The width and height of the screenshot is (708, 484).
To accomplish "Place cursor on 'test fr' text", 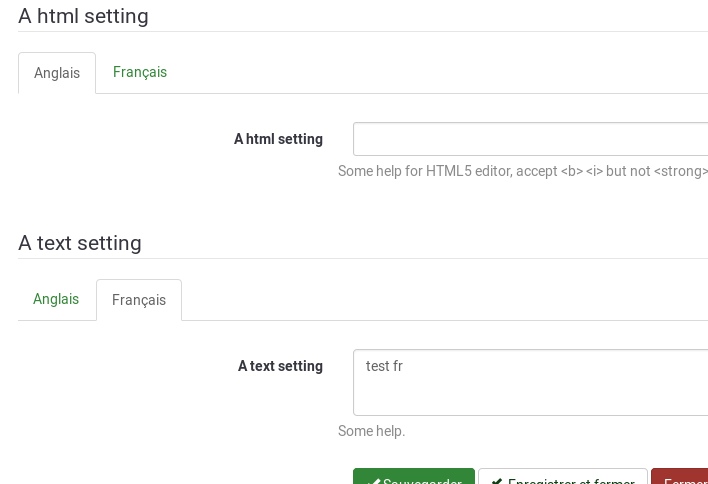I will (384, 366).
